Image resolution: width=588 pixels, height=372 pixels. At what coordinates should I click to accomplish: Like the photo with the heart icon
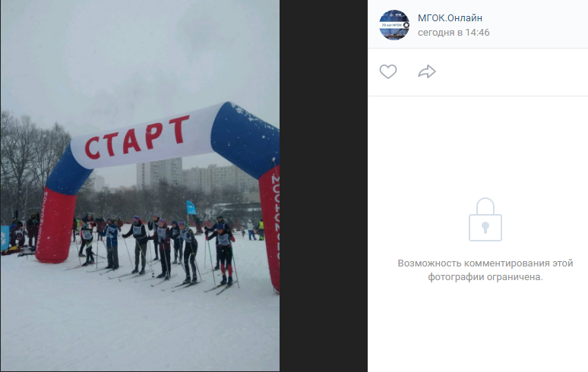click(x=387, y=71)
